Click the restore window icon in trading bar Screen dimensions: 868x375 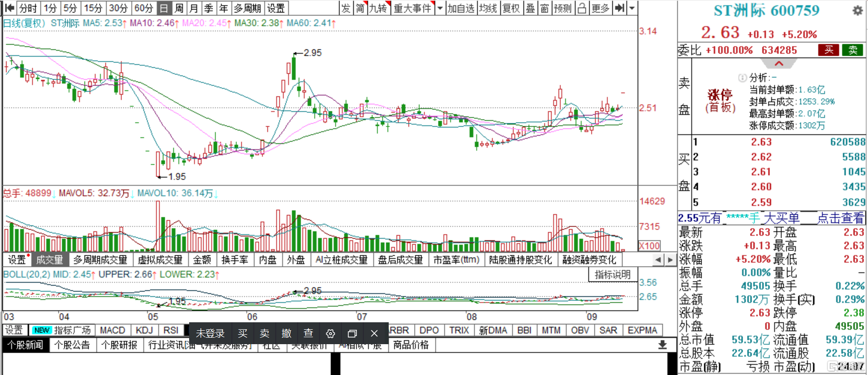352,333
